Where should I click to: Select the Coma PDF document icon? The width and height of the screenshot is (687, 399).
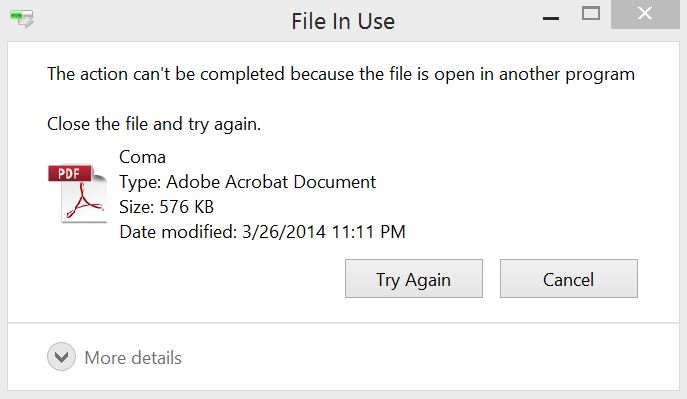coord(78,193)
